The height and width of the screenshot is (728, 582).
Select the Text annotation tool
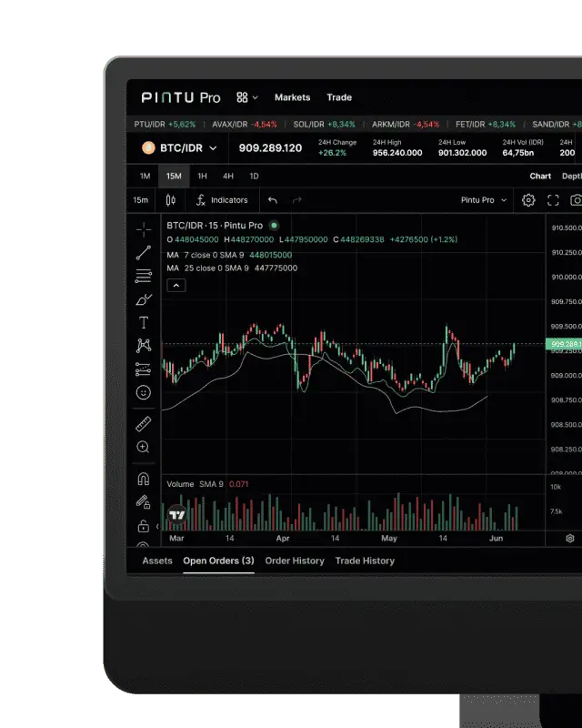point(144,322)
